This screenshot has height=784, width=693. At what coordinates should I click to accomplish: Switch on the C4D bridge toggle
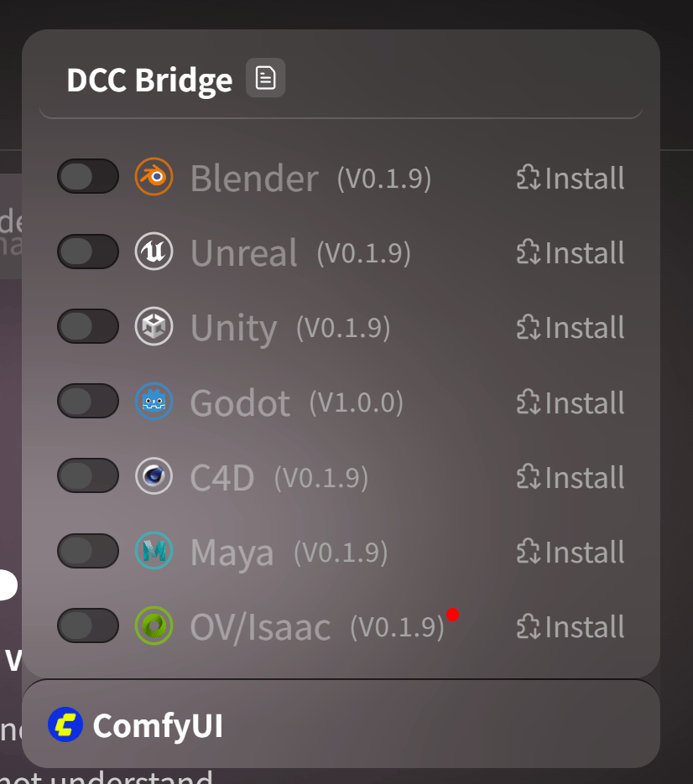coord(88,476)
